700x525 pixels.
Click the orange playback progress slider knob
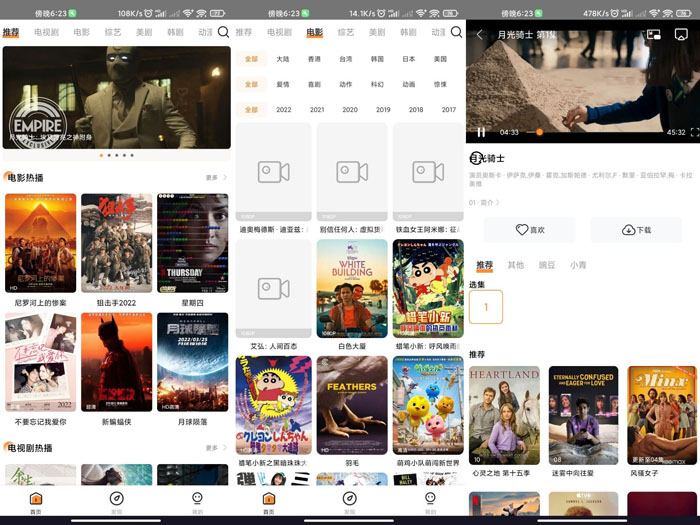click(540, 132)
